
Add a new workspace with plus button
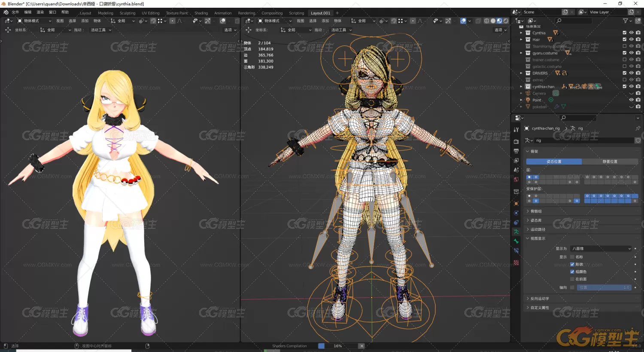point(337,13)
